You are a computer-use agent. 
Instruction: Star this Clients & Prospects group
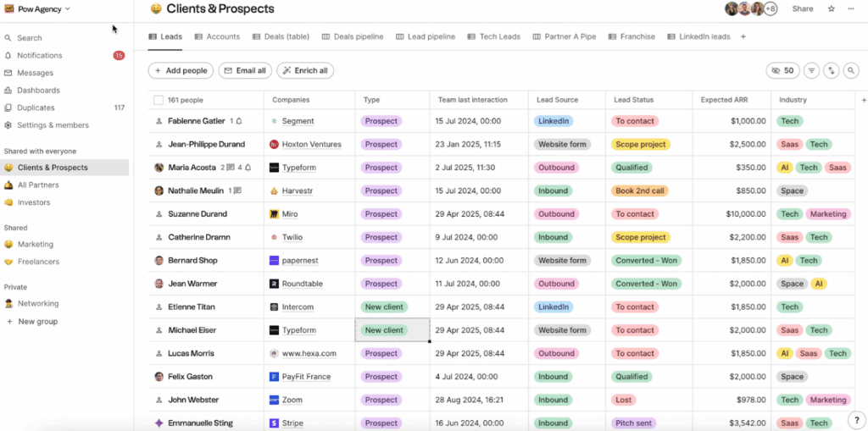832,8
